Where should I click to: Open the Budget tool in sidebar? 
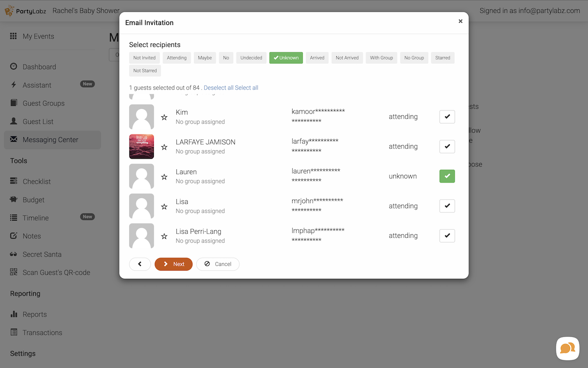(34, 200)
